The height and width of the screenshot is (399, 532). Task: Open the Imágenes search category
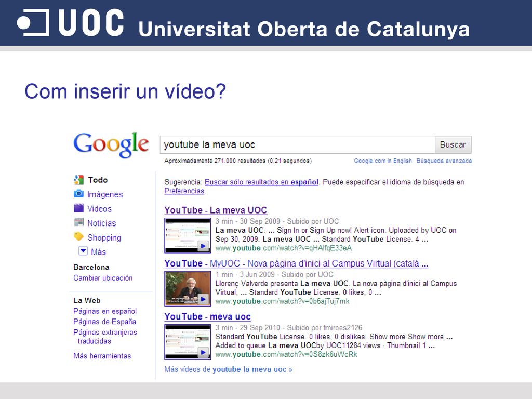[x=105, y=194]
